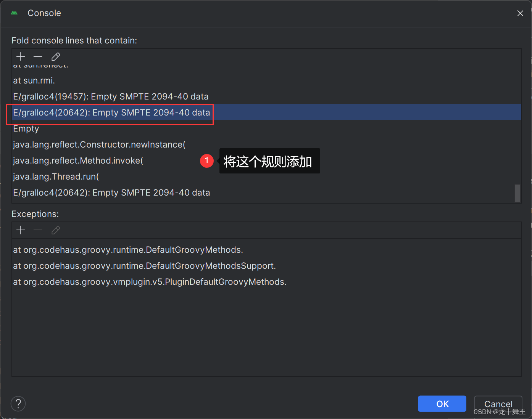Confirm with the OK button

click(442, 404)
